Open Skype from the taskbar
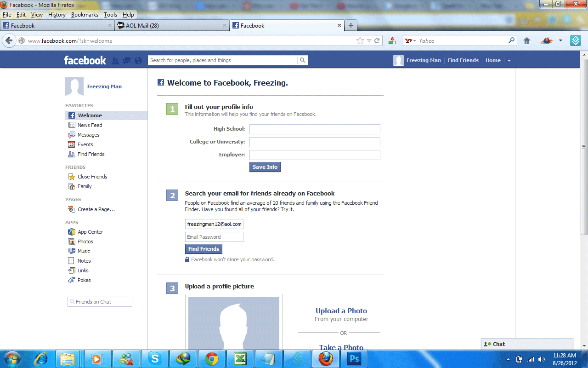This screenshot has width=588, height=368. pos(155,358)
